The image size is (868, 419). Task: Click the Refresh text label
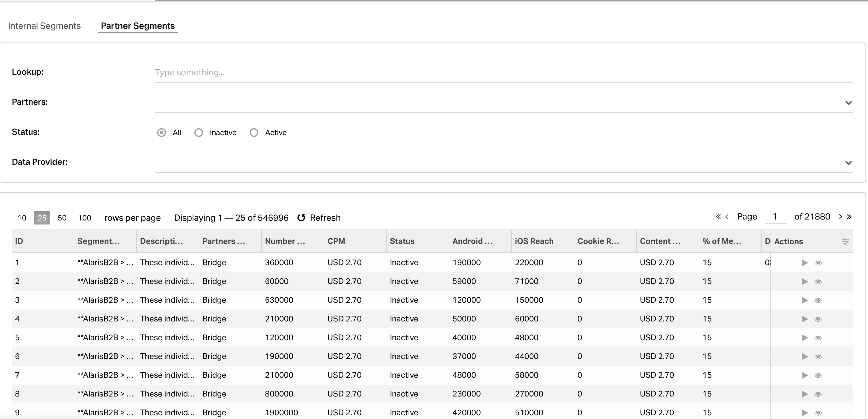point(325,218)
